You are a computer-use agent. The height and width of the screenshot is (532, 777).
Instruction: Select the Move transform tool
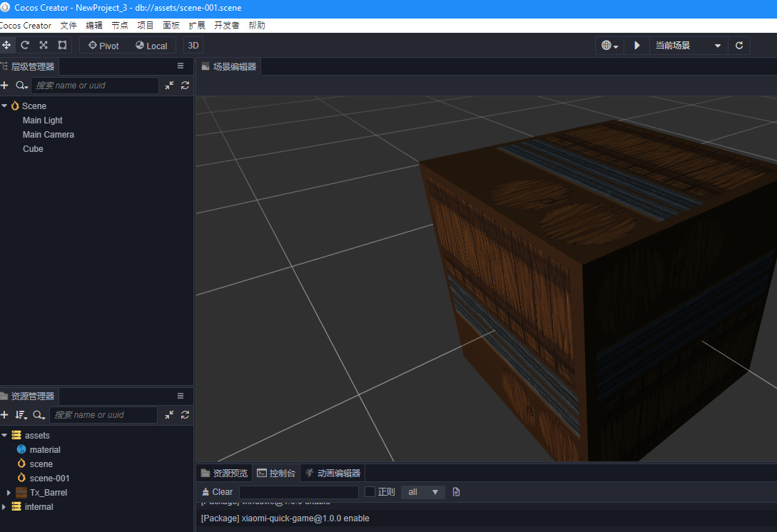coord(6,46)
